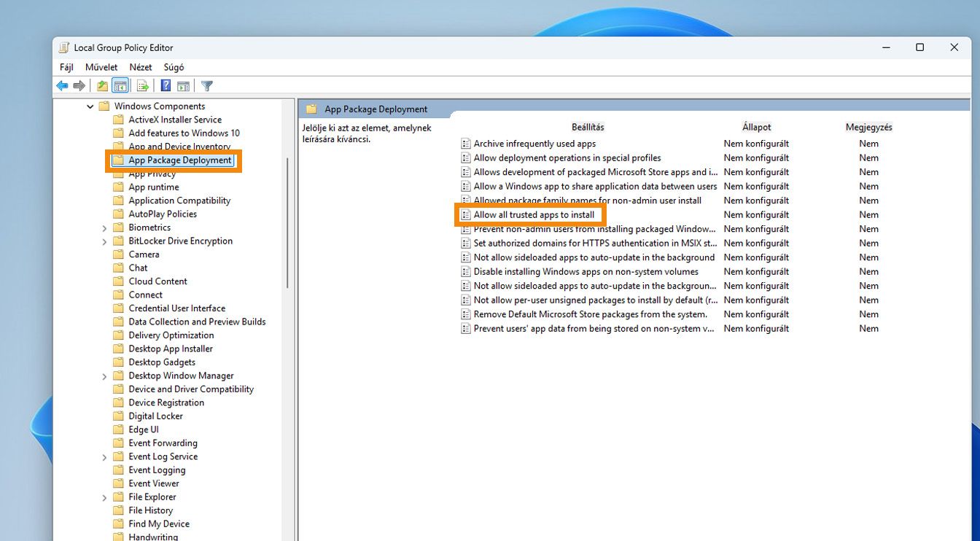Select the Event Logging folder

tap(157, 470)
